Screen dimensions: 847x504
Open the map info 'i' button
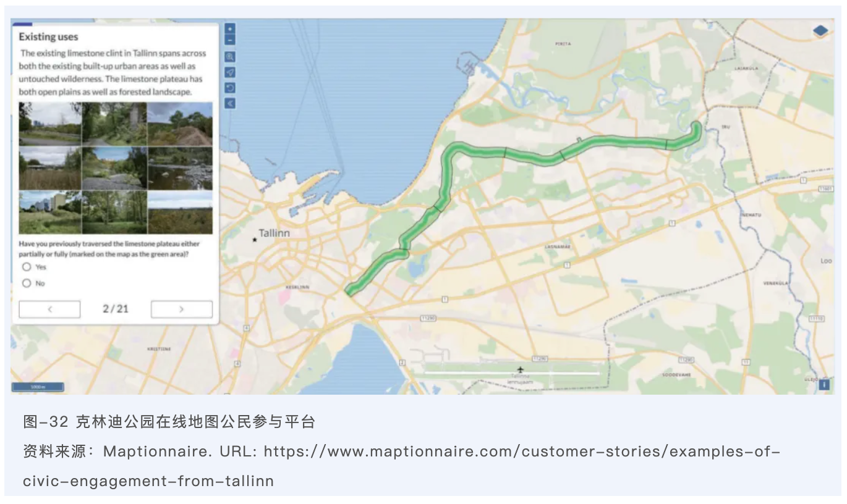point(824,384)
